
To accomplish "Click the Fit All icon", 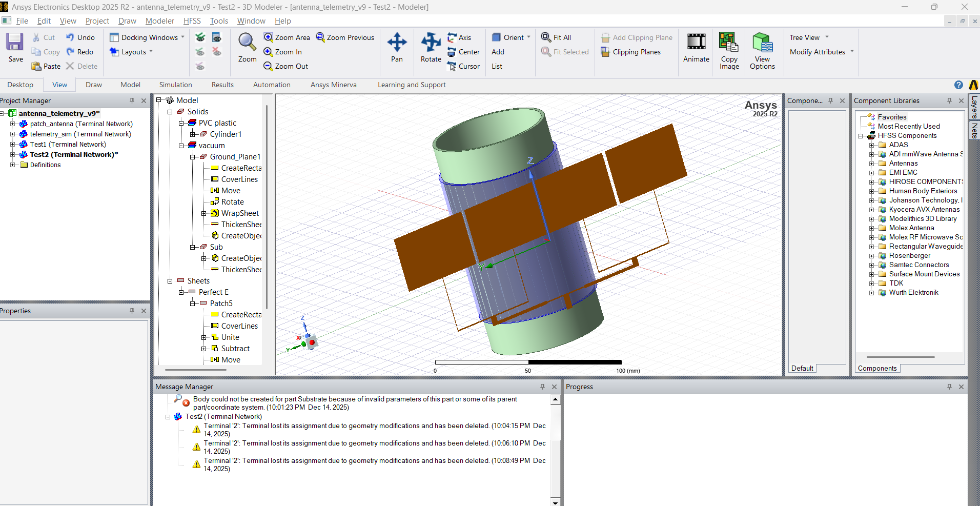I will [x=546, y=37].
